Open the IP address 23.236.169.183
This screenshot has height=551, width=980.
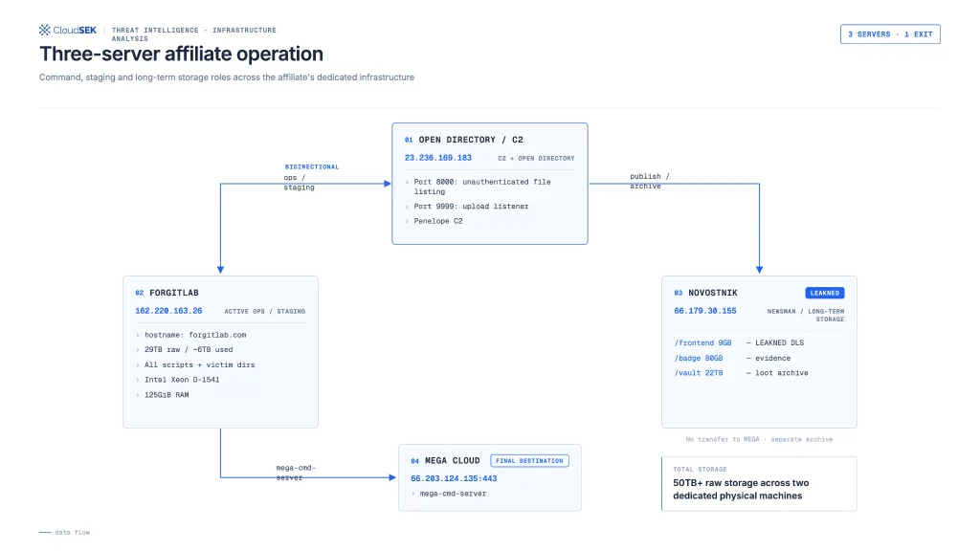[438, 158]
